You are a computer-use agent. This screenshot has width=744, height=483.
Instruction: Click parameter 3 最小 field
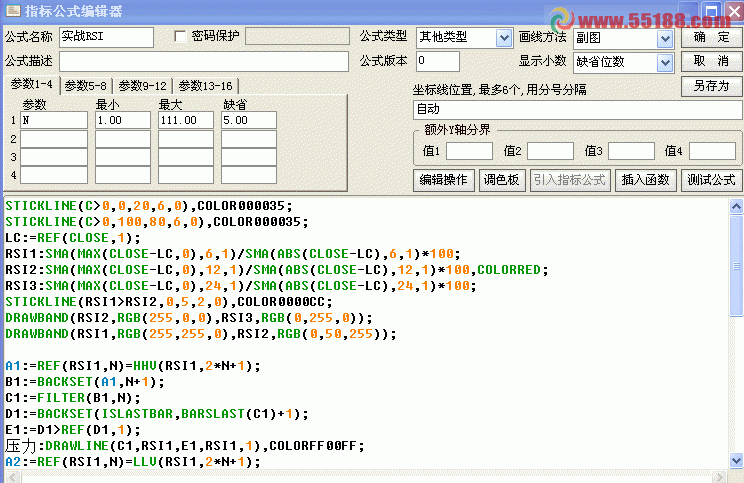click(x=123, y=157)
